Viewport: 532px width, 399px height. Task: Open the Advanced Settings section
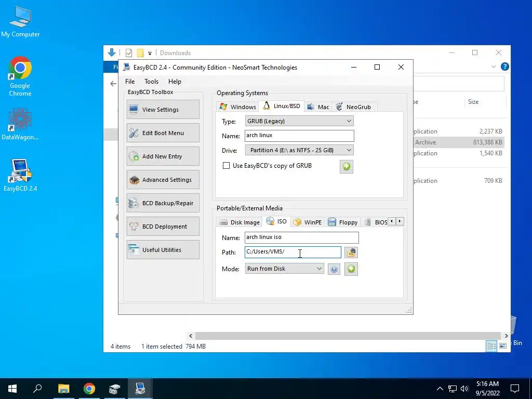pyautogui.click(x=163, y=180)
